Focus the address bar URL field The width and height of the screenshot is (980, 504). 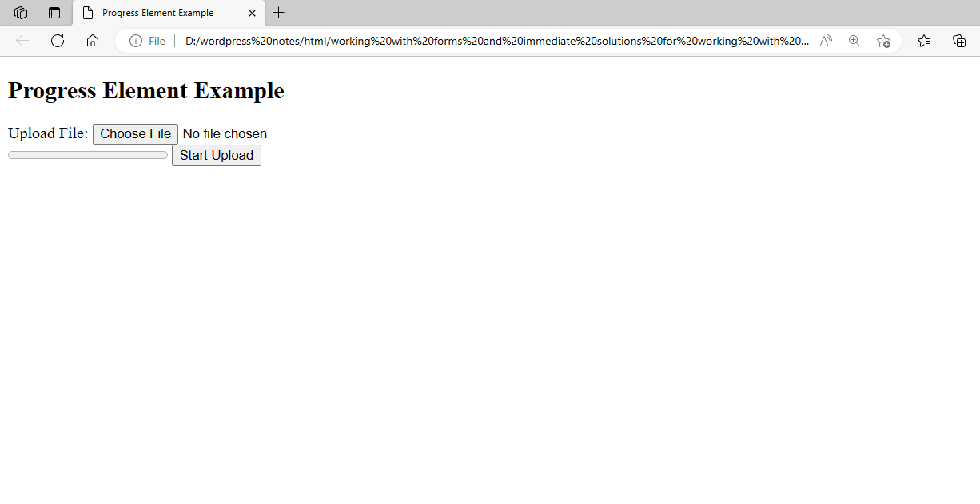(x=496, y=41)
